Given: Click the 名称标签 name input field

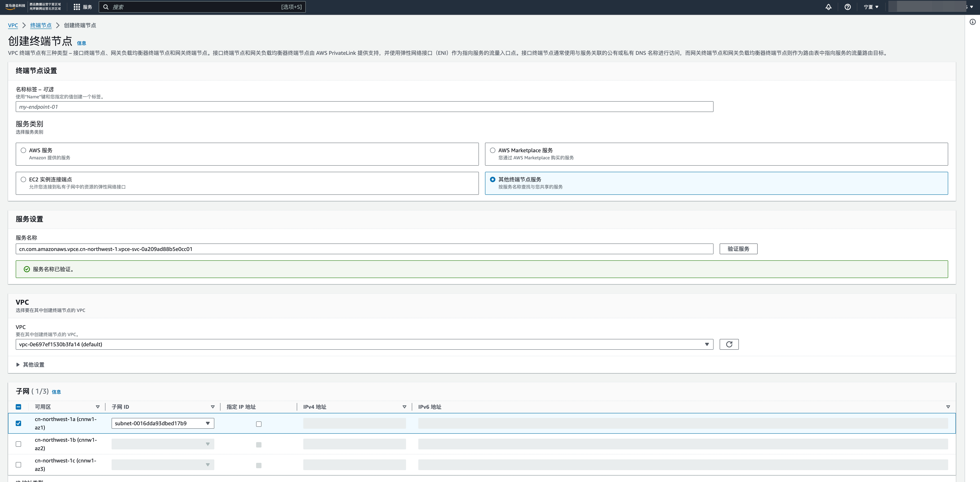Looking at the screenshot, I should [364, 107].
